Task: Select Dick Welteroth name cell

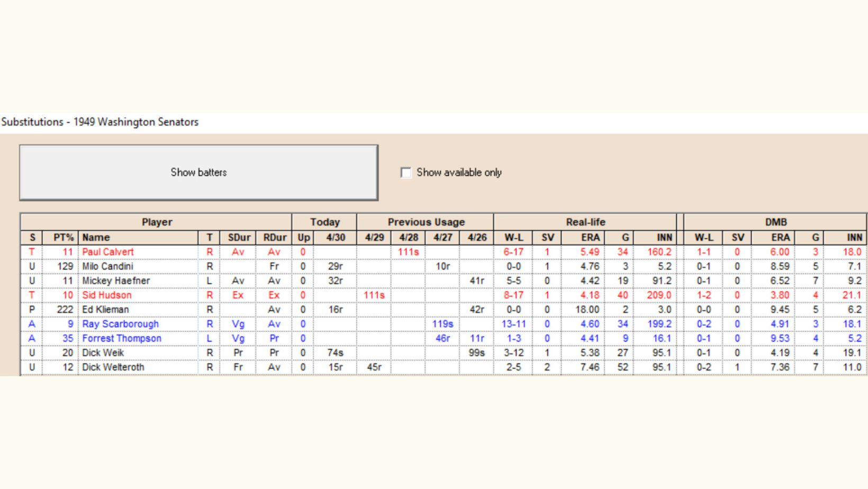Action: tap(113, 367)
